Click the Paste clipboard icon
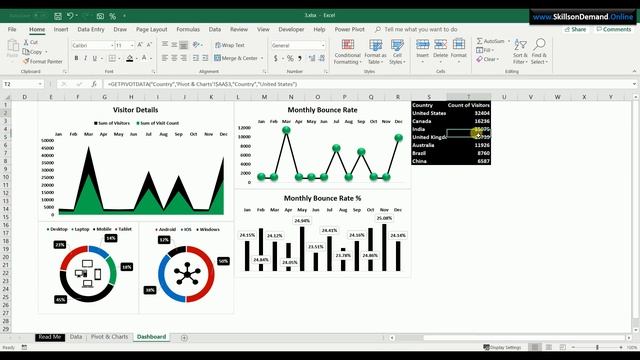Viewport: 640px width, 360px height. point(13,46)
